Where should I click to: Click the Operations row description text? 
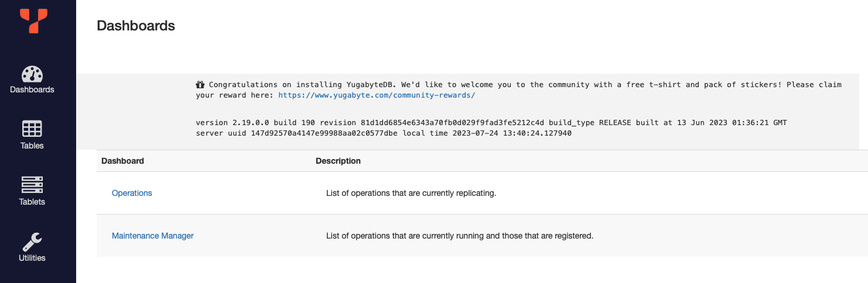[x=411, y=193]
